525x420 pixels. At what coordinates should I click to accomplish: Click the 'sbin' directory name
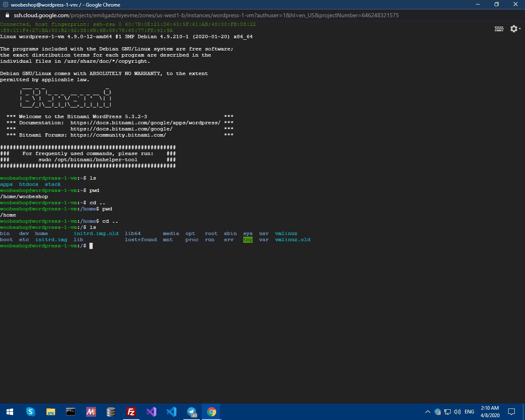tap(231, 233)
